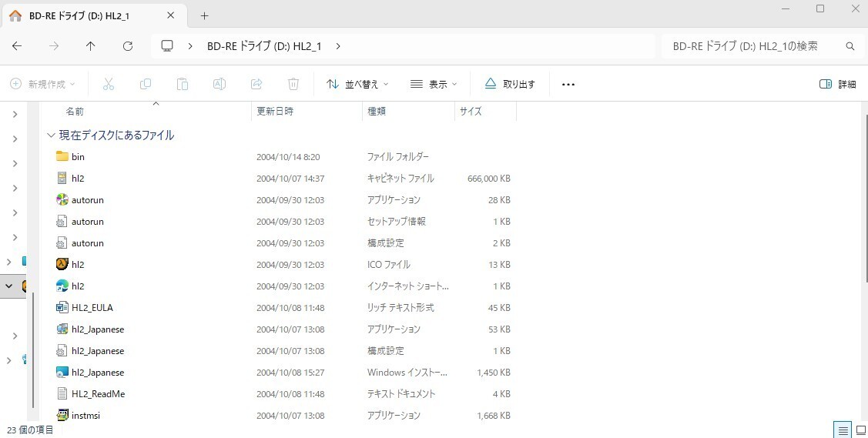Viewport: 868px width, 438px height.
Task: Select the autorun 構成設定 file row
Action: coord(283,242)
